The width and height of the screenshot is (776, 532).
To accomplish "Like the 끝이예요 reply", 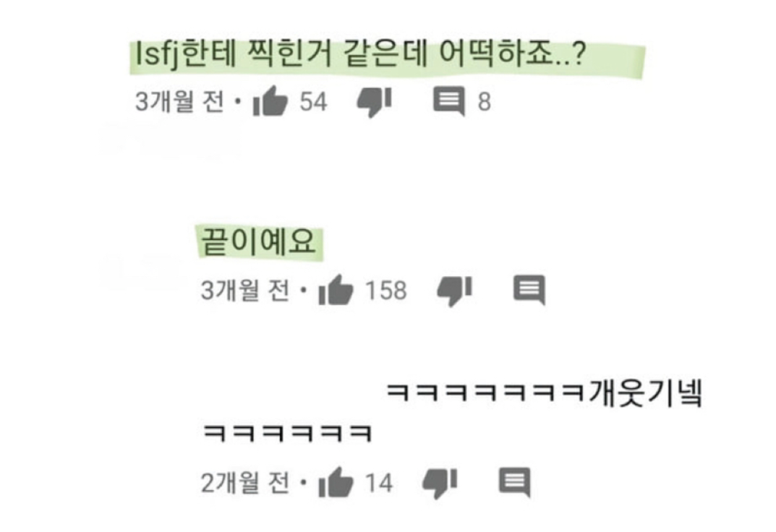I will click(x=336, y=290).
